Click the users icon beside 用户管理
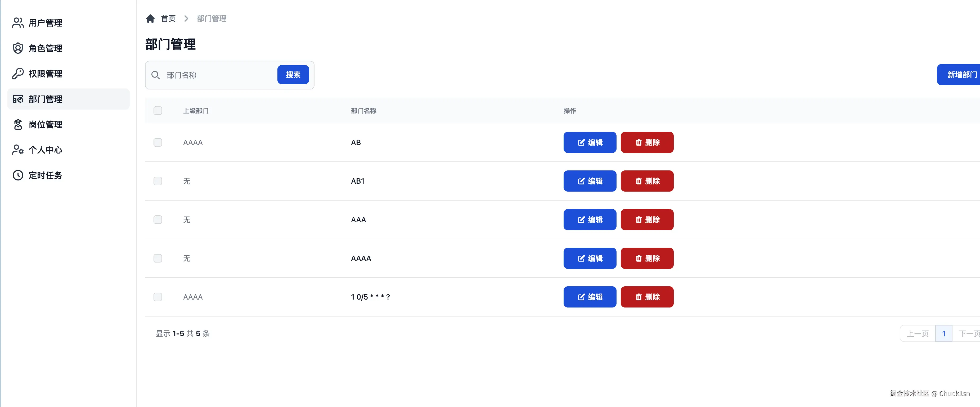 pos(17,23)
